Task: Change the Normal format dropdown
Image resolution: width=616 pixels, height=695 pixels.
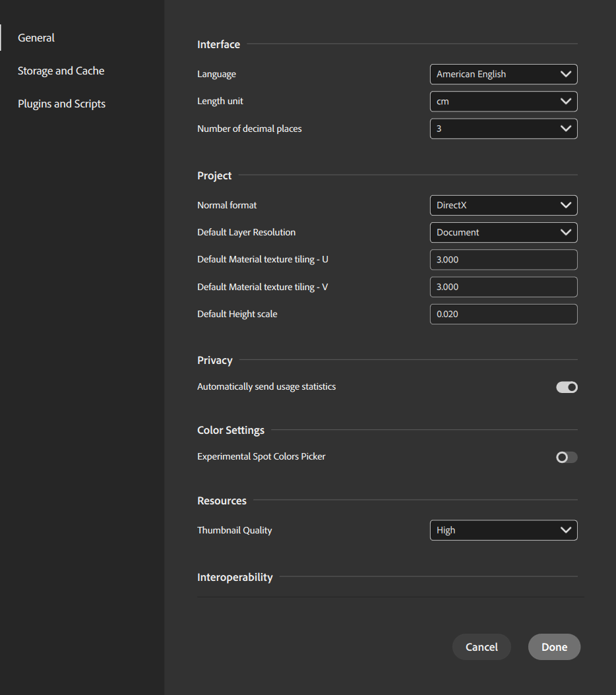Action: (x=503, y=205)
